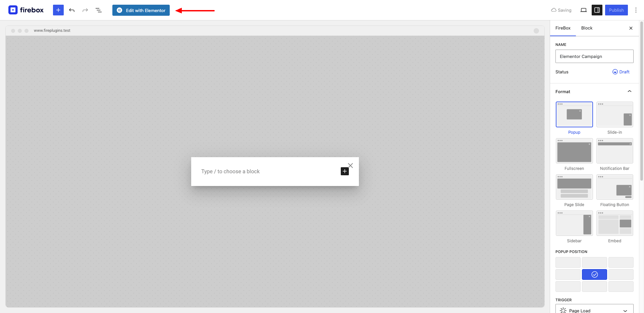The height and width of the screenshot is (313, 644).
Task: Select the Page Slide format
Action: 574,190
